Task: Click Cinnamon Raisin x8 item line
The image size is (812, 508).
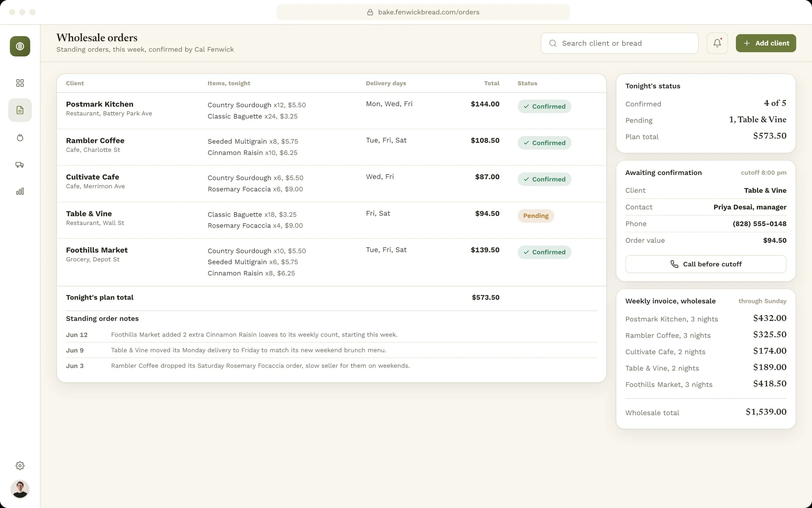Action: pyautogui.click(x=251, y=273)
